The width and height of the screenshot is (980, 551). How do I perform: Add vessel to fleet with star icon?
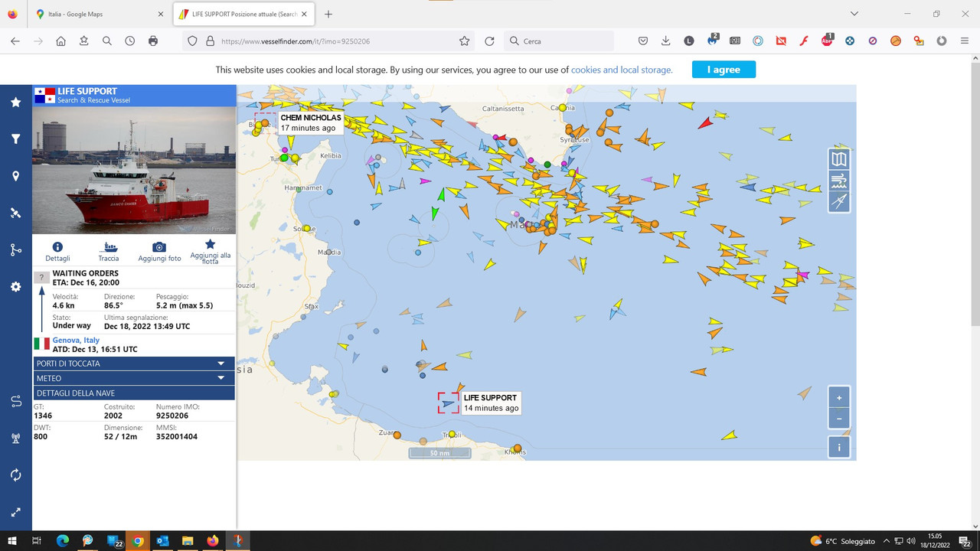[210, 244]
